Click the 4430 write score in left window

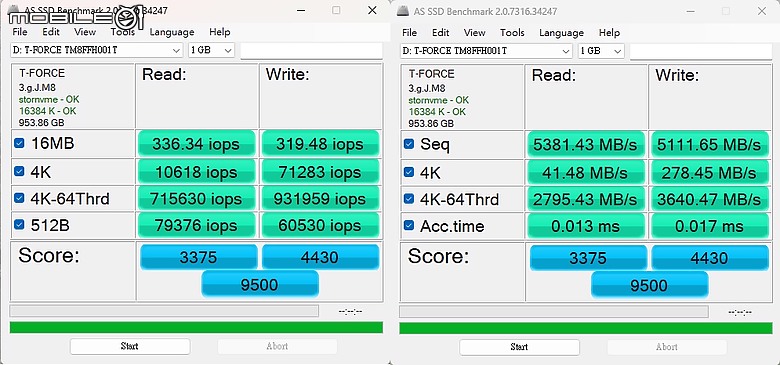(x=320, y=257)
